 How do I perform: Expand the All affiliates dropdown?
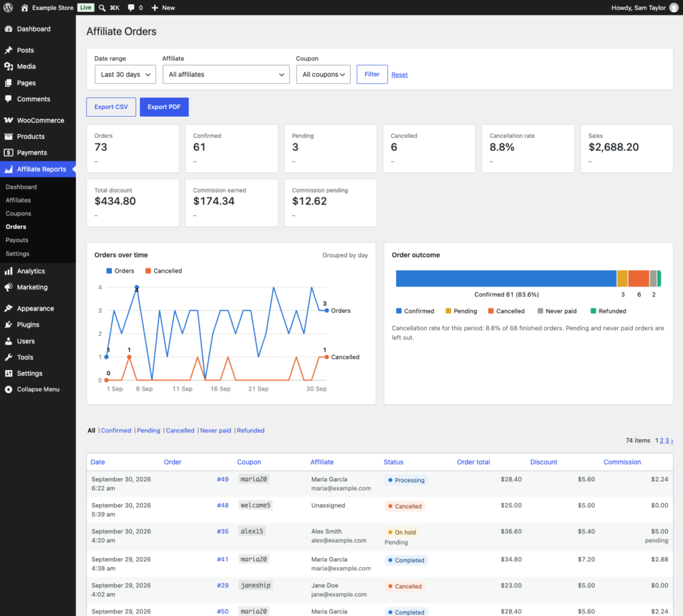tap(226, 75)
